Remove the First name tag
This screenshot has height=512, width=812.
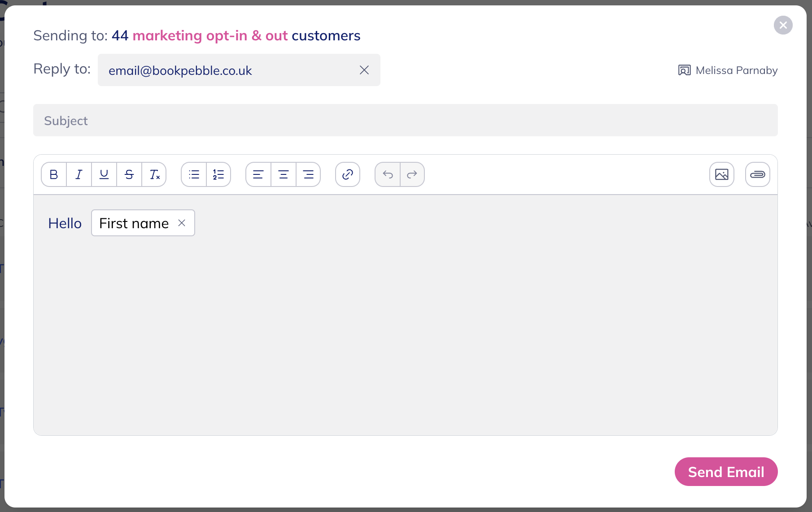pyautogui.click(x=182, y=223)
